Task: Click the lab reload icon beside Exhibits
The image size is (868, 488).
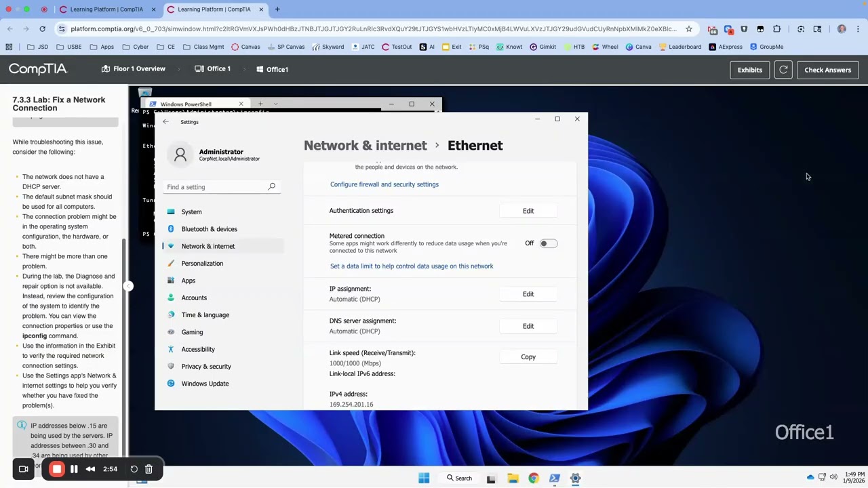Action: (x=783, y=70)
